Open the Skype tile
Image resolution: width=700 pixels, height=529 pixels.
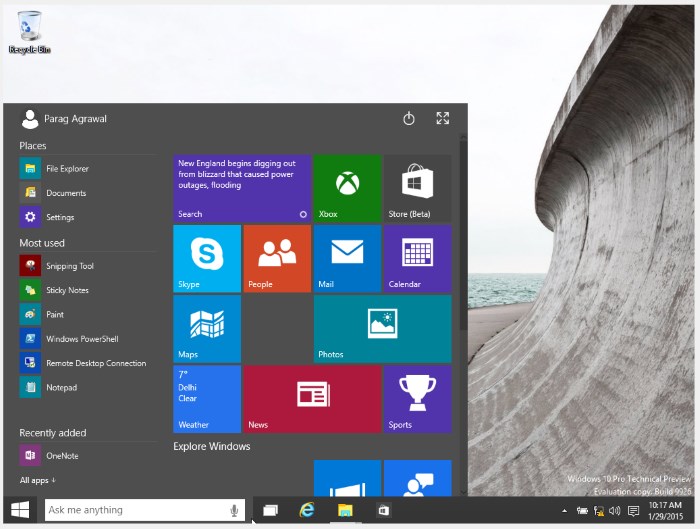tap(207, 258)
